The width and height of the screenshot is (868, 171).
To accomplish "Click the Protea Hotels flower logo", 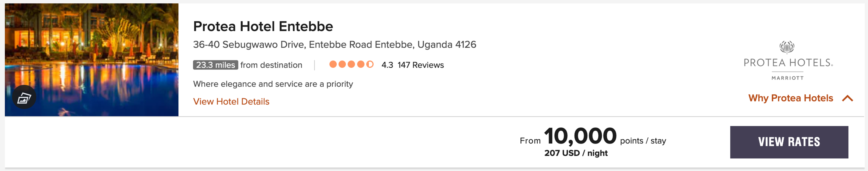I will pos(787,47).
